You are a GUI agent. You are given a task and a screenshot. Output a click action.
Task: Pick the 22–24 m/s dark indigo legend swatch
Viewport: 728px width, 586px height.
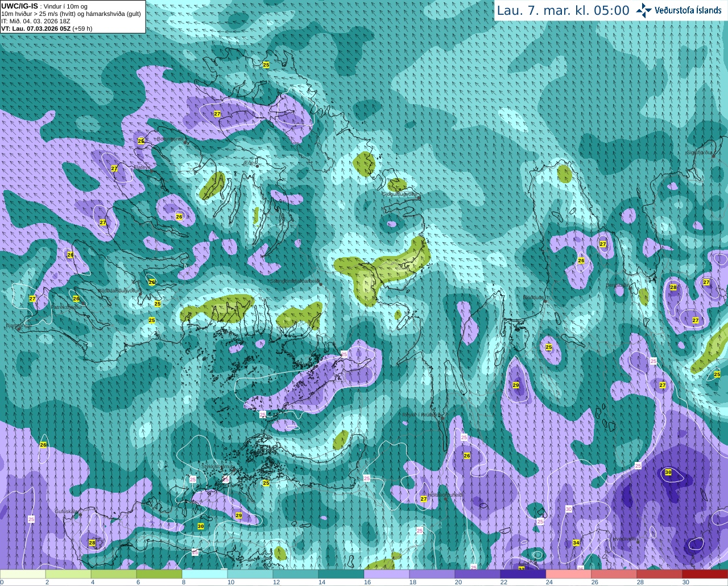[x=523, y=575]
